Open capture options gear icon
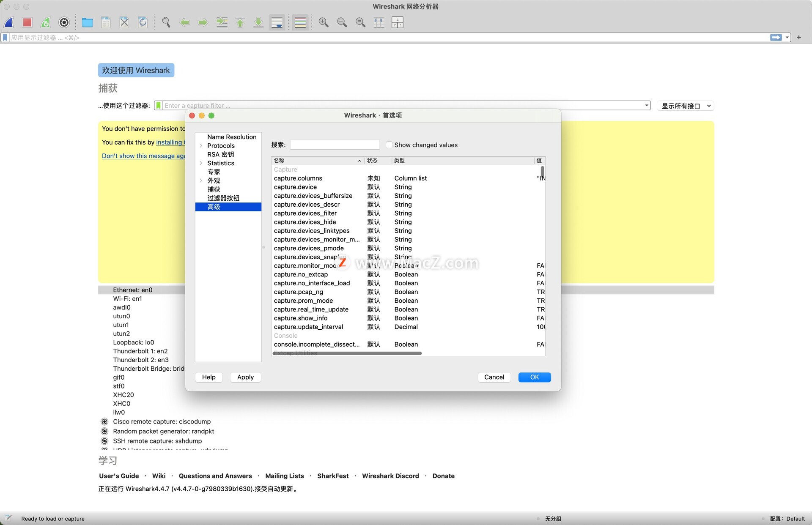This screenshot has width=812, height=525. 64,22
